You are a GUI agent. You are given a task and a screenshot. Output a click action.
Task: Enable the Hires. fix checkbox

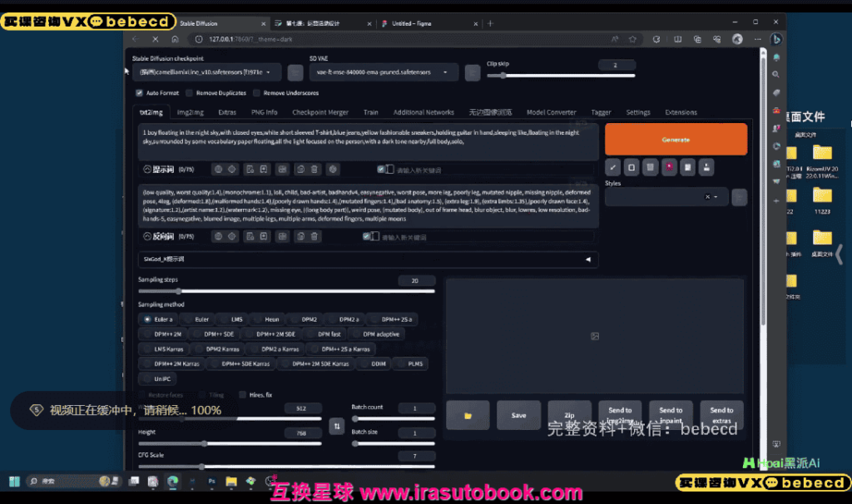tap(242, 395)
